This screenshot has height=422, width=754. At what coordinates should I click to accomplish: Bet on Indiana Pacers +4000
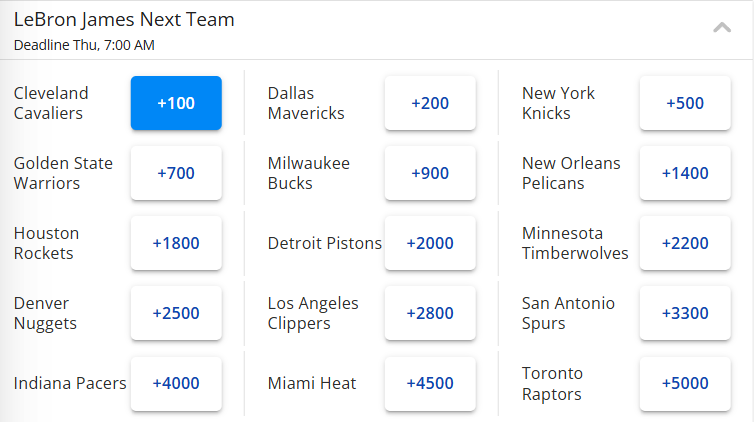point(176,383)
